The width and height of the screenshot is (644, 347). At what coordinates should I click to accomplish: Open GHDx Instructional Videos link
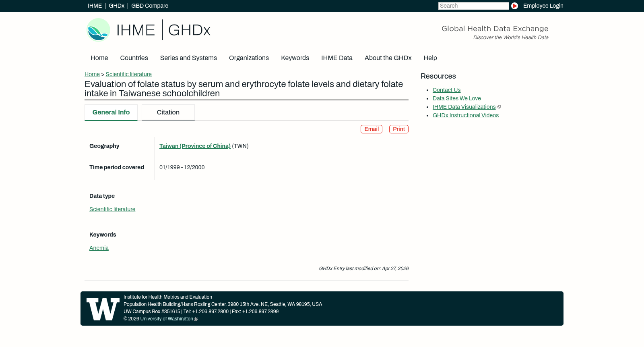(466, 115)
